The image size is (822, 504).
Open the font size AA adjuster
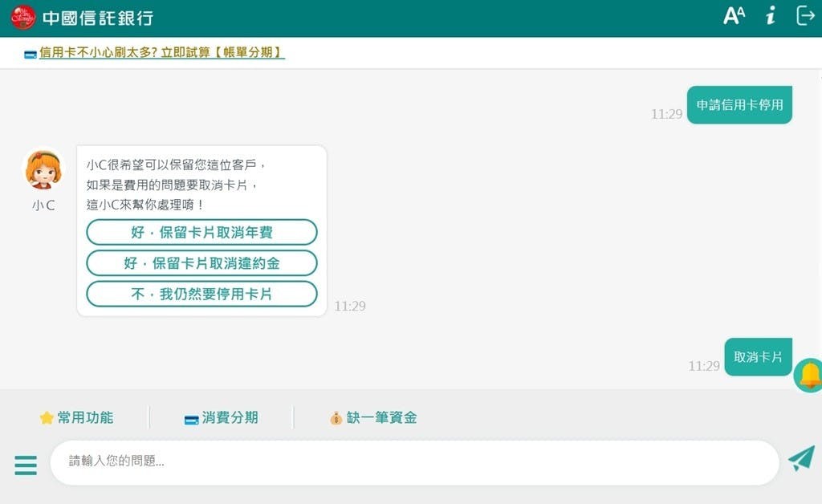pyautogui.click(x=734, y=16)
